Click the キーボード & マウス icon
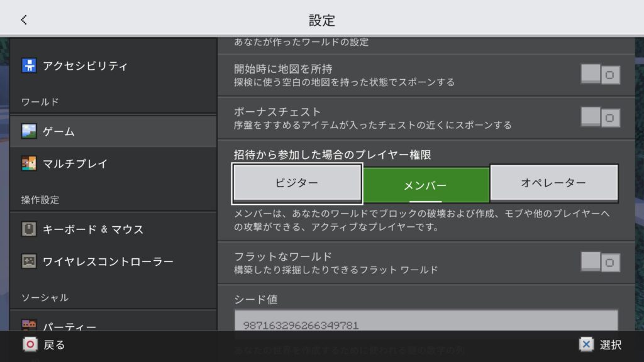Viewport: 644px width, 362px height. (29, 229)
